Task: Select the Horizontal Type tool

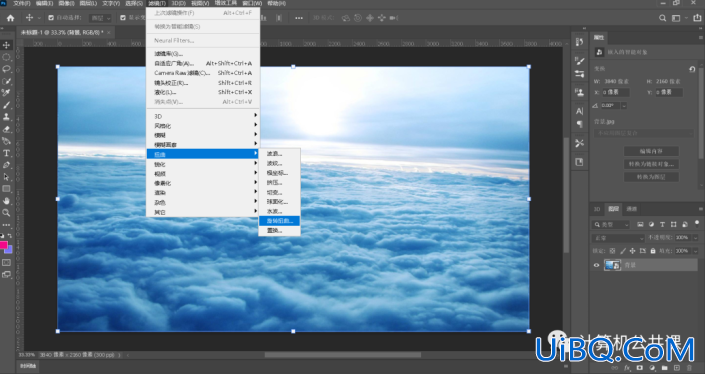Action: pyautogui.click(x=6, y=153)
